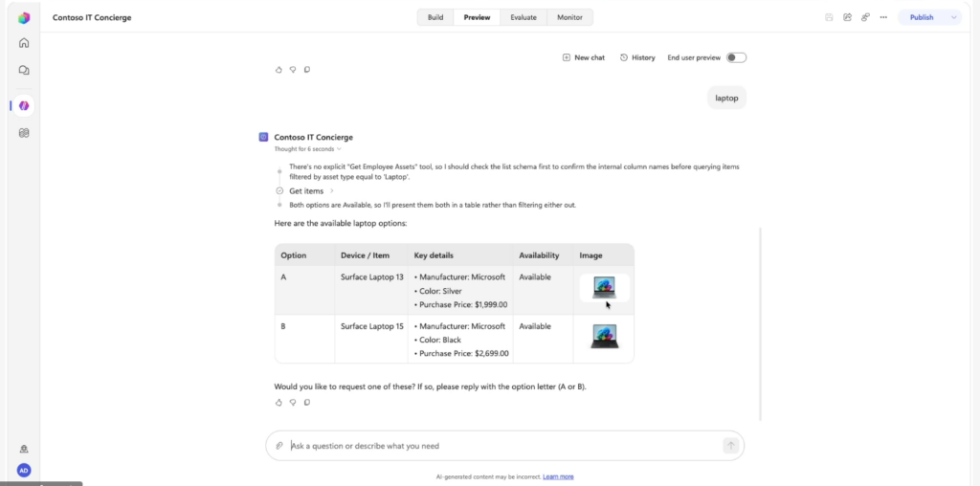Open the AD account avatar
Viewport: 980px width, 486px height.
(x=24, y=471)
